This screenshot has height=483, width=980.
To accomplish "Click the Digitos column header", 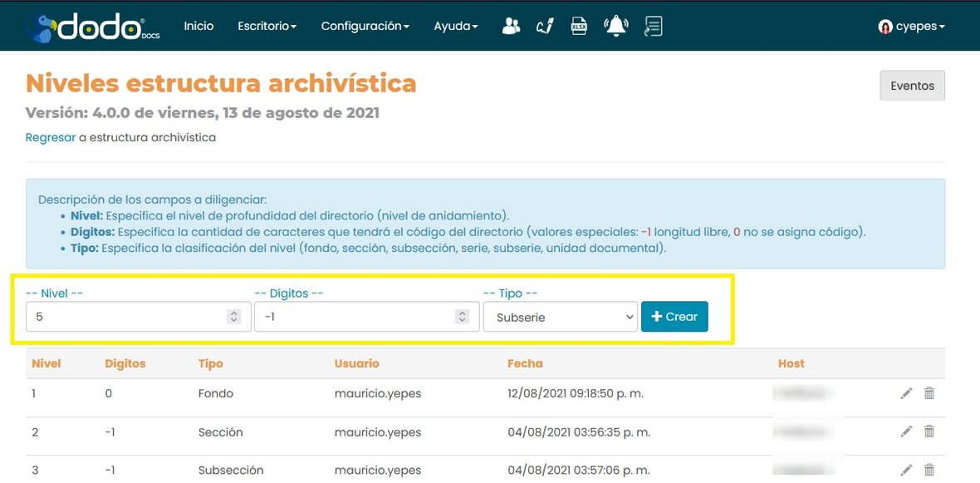I will (x=125, y=363).
